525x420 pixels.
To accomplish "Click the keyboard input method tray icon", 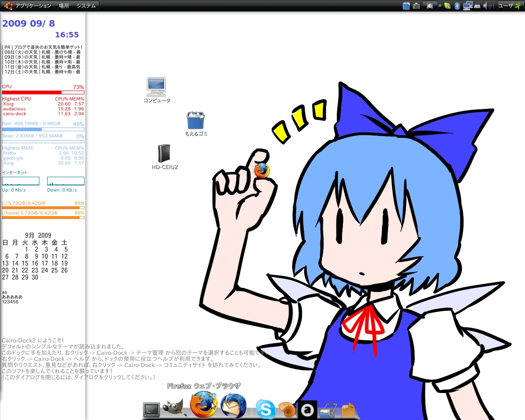I will (x=477, y=6).
